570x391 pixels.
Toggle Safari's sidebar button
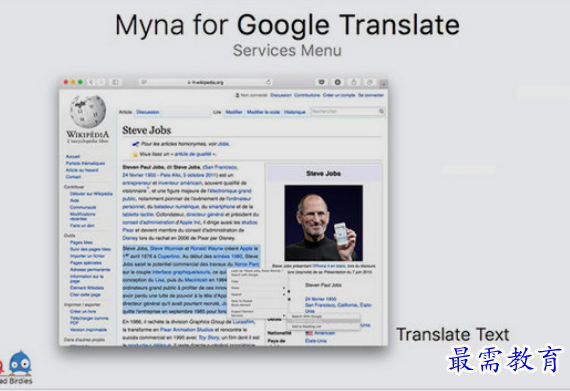115,82
